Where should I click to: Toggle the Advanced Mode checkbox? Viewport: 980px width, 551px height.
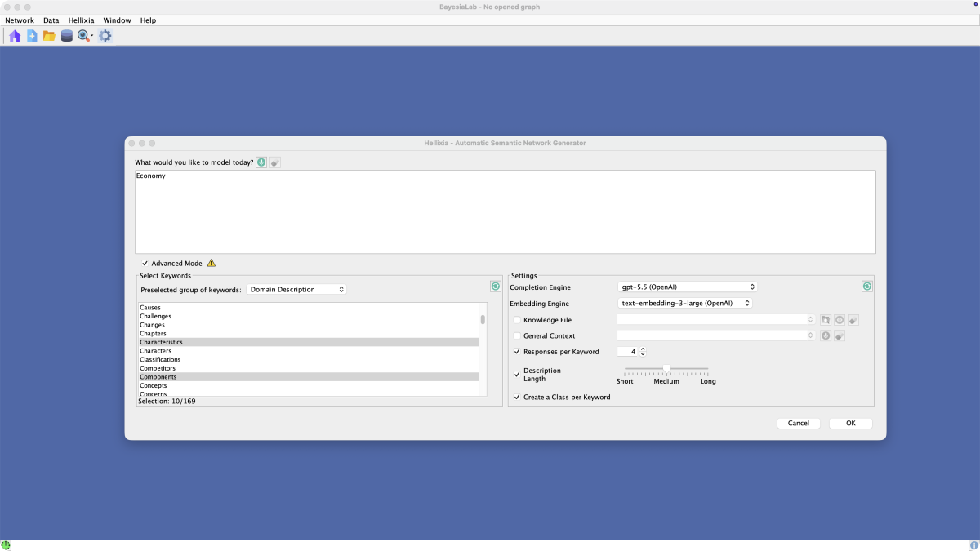145,264
